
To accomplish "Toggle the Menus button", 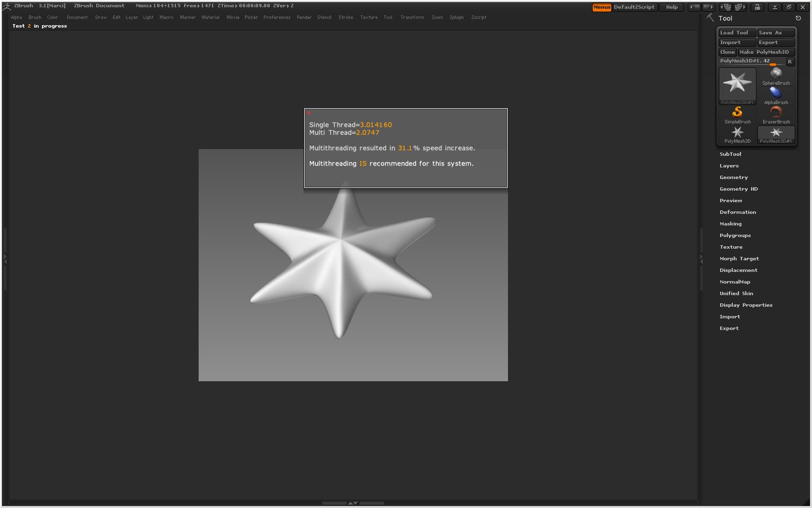I will pos(602,7).
